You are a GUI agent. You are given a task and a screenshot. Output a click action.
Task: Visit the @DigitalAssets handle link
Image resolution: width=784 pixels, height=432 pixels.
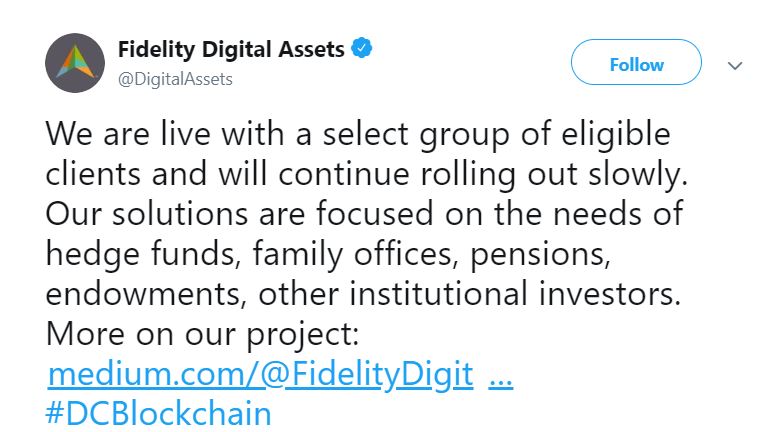pyautogui.click(x=176, y=79)
